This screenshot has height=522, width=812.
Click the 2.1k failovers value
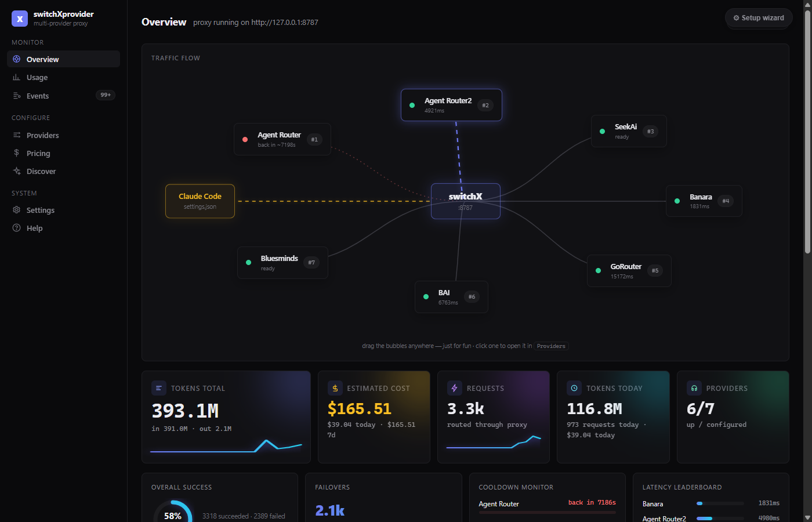330,510
